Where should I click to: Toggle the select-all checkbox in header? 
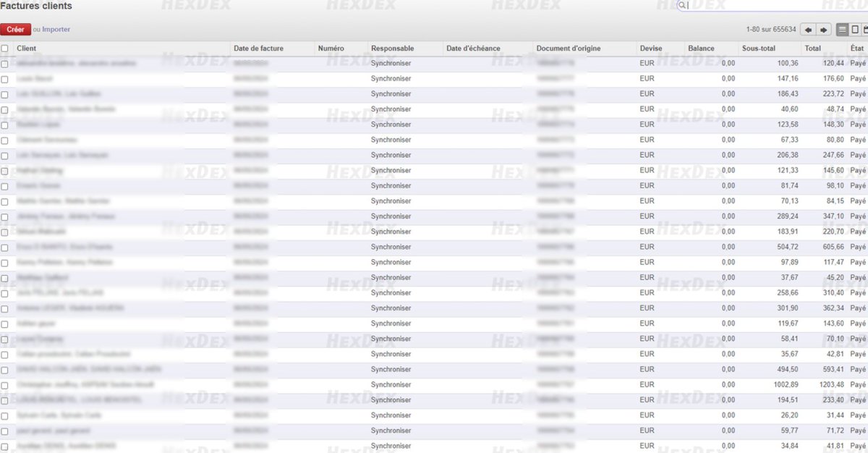tap(5, 48)
